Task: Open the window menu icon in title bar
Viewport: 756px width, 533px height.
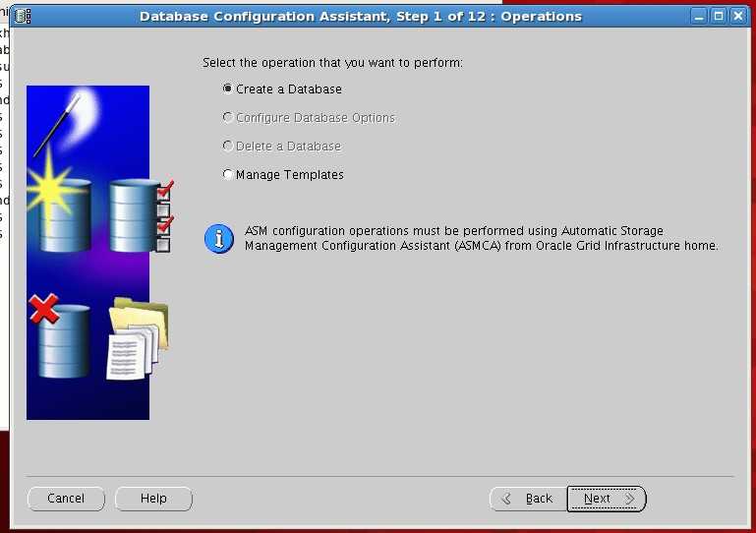Action: 23,17
